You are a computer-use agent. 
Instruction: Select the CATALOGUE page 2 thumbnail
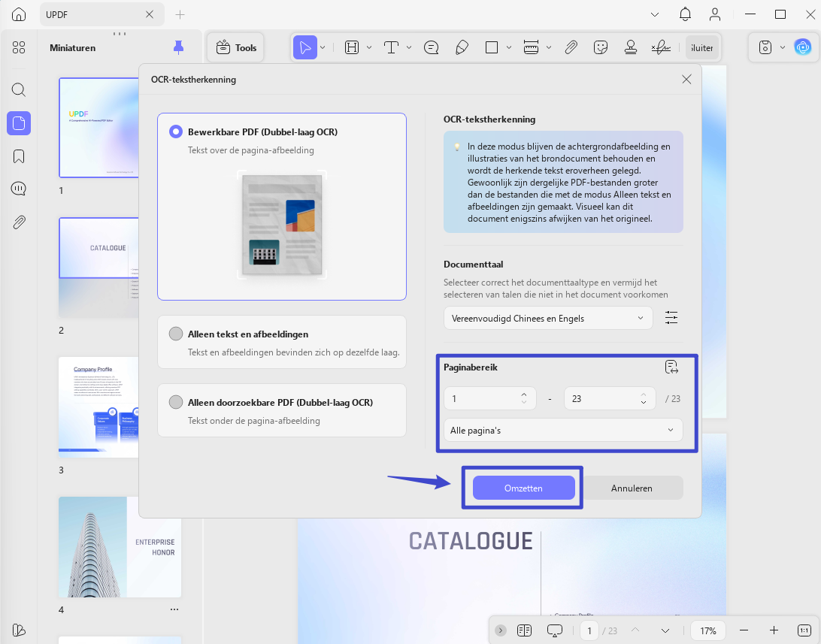[99, 268]
